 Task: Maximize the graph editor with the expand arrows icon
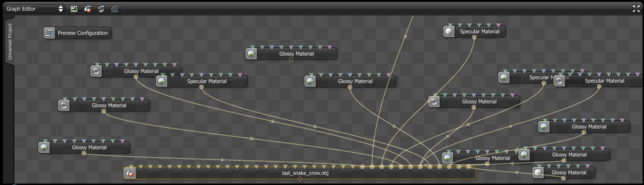click(636, 8)
